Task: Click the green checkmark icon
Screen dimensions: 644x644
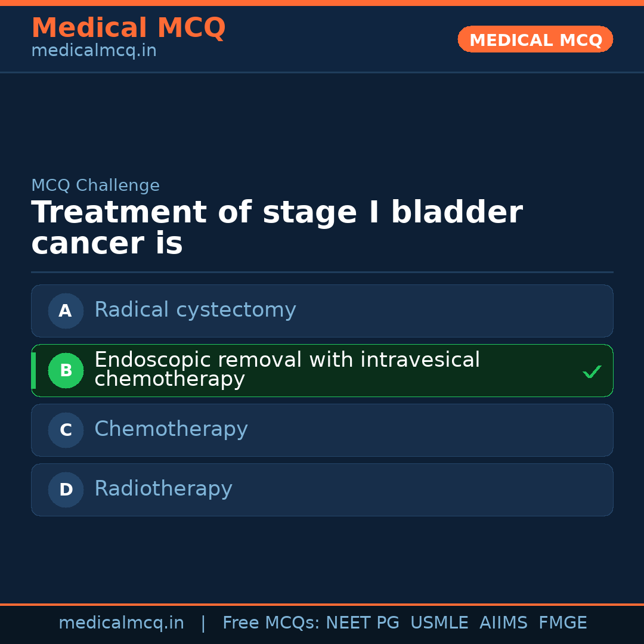Action: coord(592,372)
